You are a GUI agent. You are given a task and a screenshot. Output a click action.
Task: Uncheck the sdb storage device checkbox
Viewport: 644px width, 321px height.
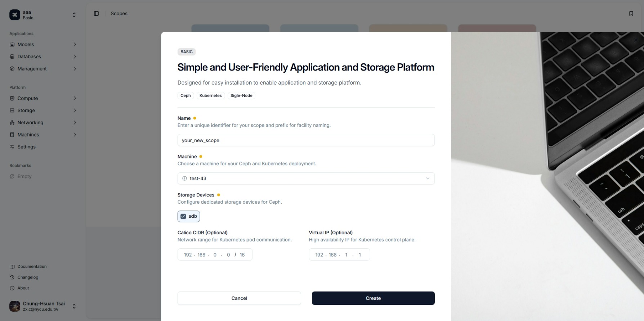pyautogui.click(x=183, y=216)
